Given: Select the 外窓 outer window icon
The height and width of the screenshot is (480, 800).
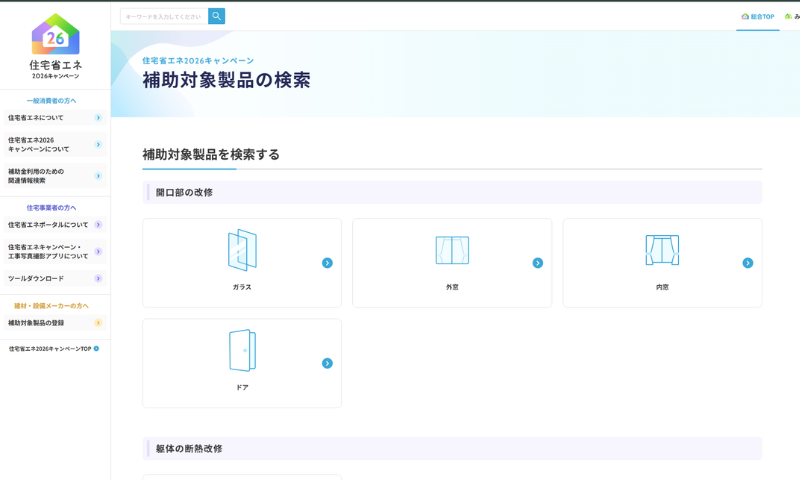Looking at the screenshot, I should [452, 250].
